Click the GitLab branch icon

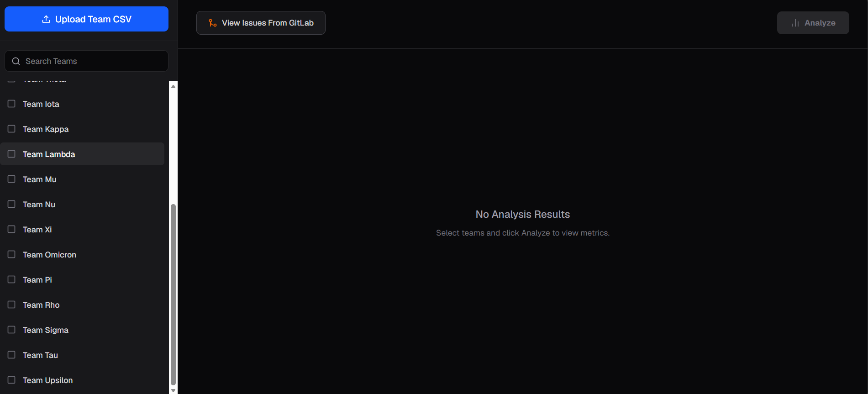213,23
